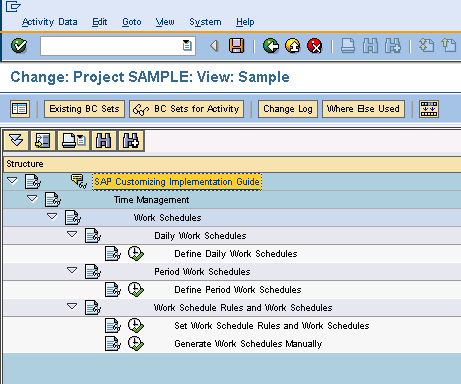Collapse the Period Work Schedules node
Screen dimensions: 461x384
tap(72, 270)
